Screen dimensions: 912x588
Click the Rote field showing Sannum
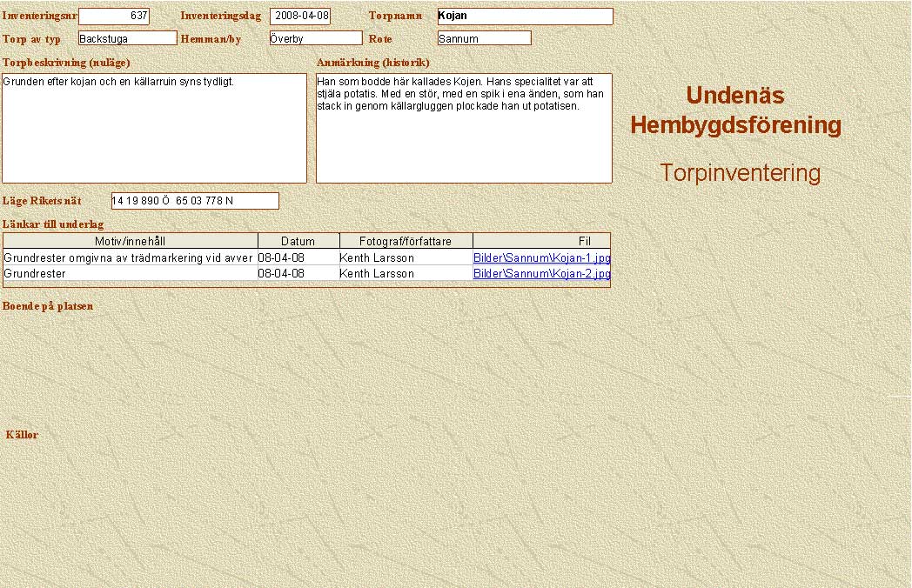484,38
